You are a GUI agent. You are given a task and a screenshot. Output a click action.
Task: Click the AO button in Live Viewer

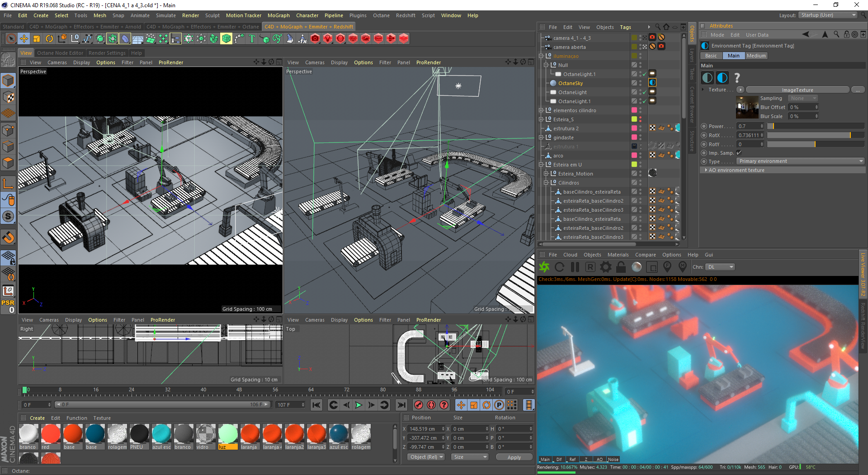599,459
